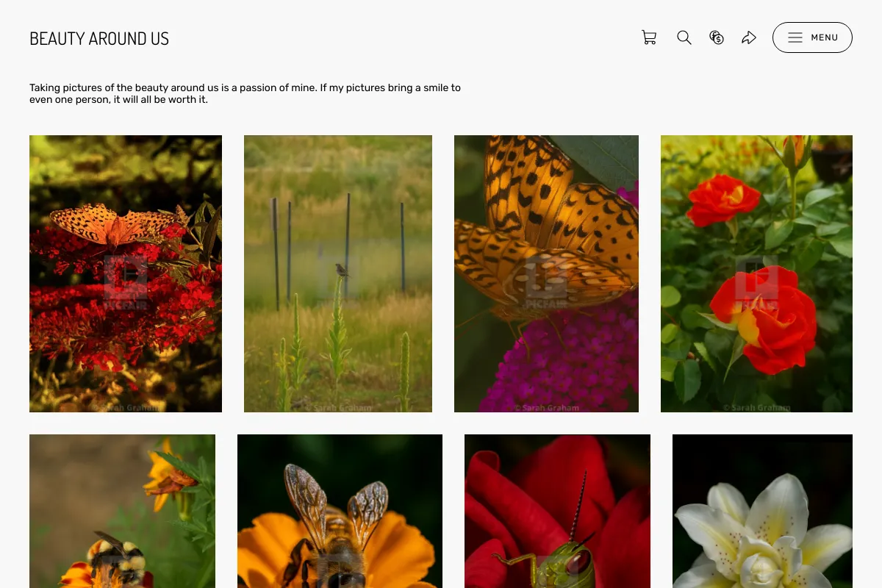This screenshot has width=882, height=588.
Task: Go to BEAUTY AROUND US home title
Action: pos(99,38)
